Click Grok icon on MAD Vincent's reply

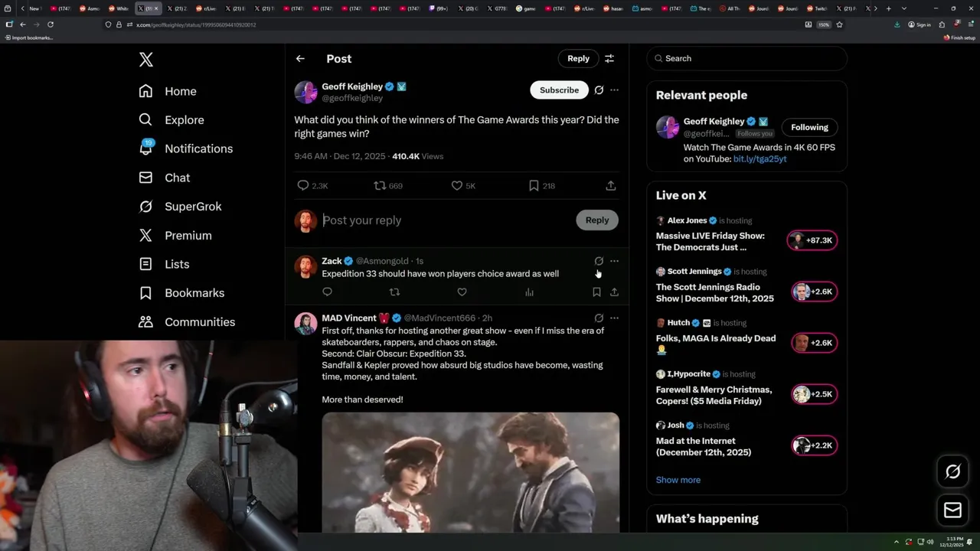click(x=599, y=318)
